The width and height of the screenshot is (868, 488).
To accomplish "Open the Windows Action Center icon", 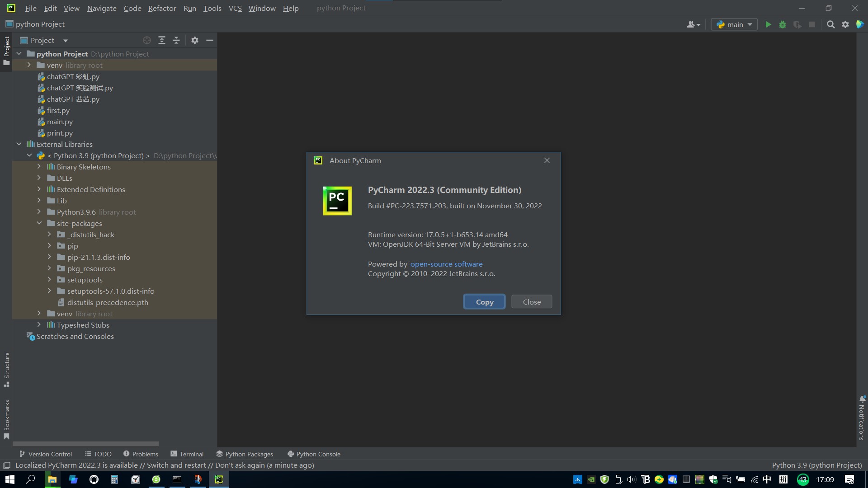I will (849, 479).
